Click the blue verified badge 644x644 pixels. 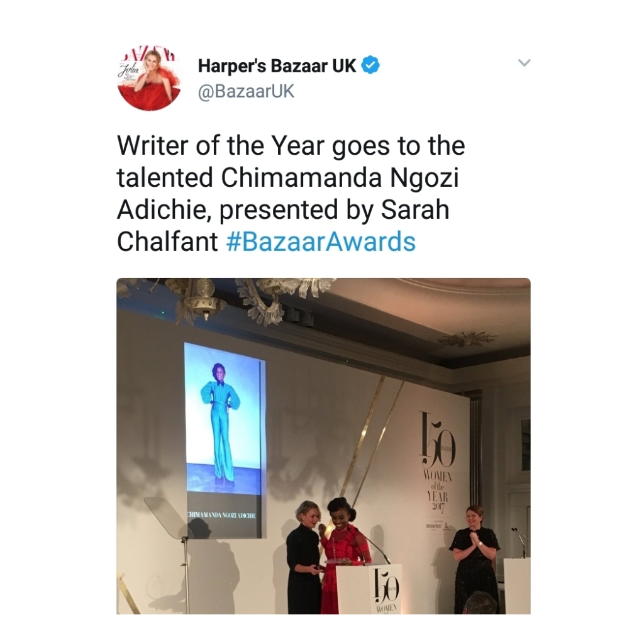[370, 65]
